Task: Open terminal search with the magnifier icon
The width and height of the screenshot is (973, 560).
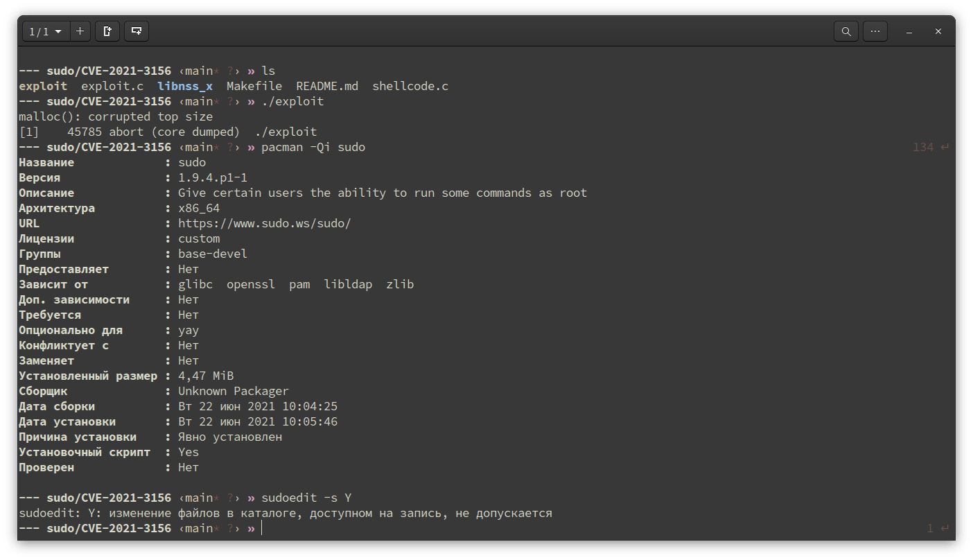Action: 846,32
